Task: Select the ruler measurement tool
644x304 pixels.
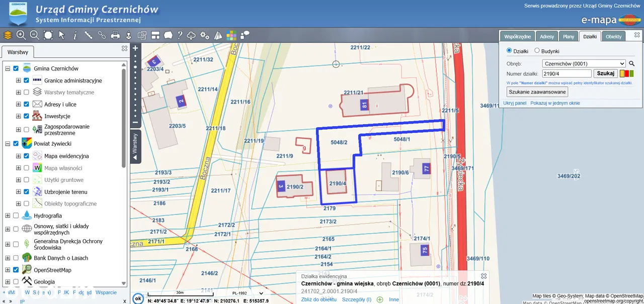Action: pos(89,35)
